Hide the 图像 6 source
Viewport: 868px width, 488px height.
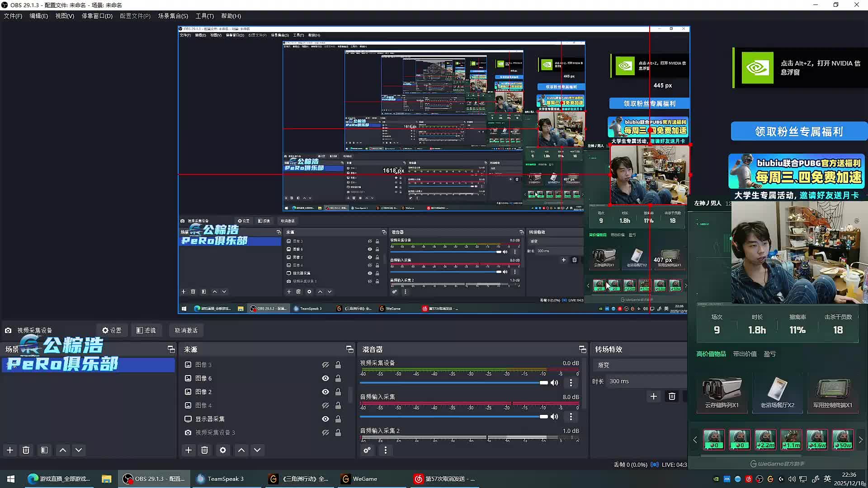(325, 378)
